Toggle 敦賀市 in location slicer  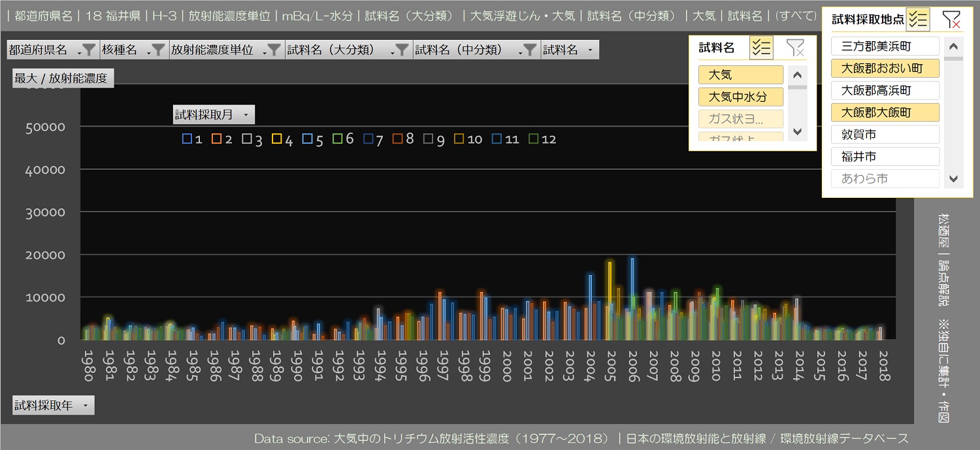tap(885, 135)
